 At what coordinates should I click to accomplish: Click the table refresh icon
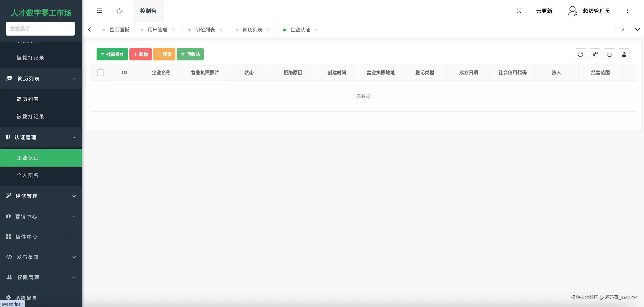point(580,54)
